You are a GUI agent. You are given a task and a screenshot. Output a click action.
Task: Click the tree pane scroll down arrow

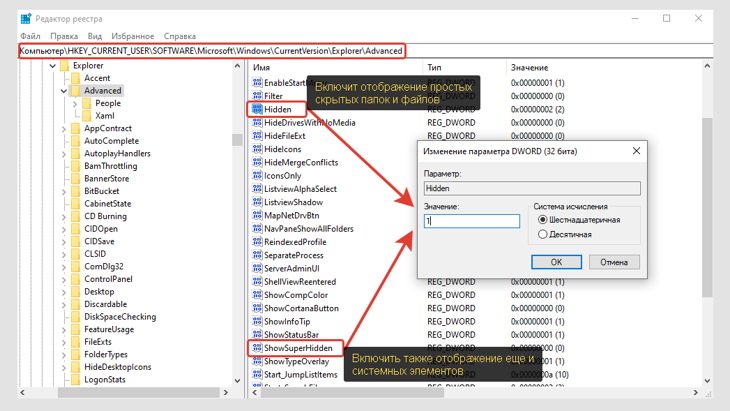tap(237, 381)
